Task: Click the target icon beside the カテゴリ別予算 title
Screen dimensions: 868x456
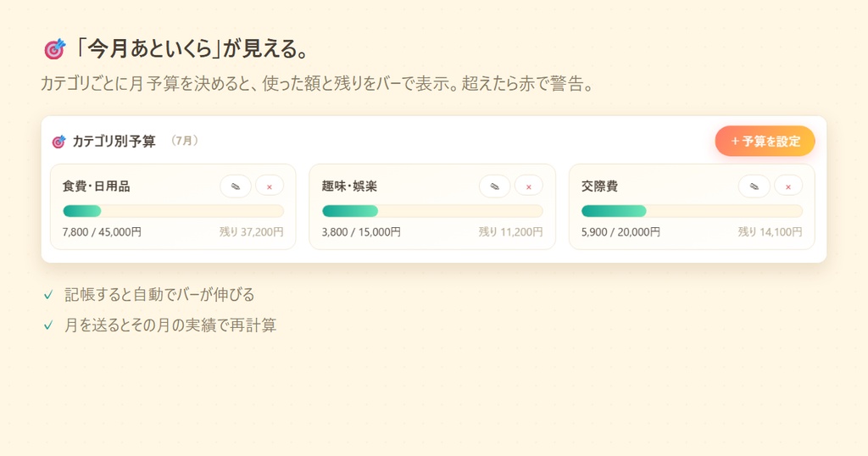Action: 58,142
